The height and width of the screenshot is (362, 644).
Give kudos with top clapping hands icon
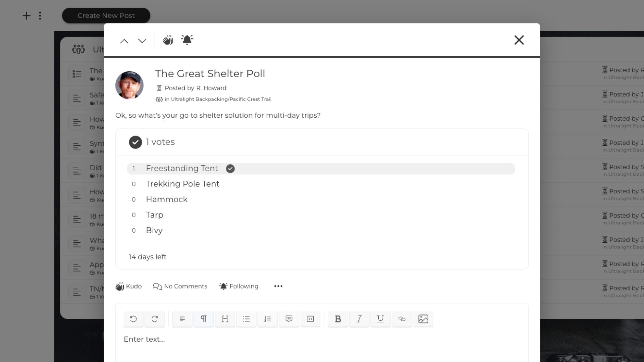click(x=168, y=40)
